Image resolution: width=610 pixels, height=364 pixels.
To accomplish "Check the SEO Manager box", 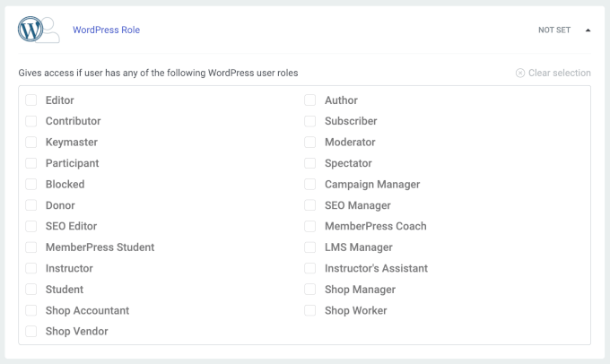I will click(x=310, y=205).
